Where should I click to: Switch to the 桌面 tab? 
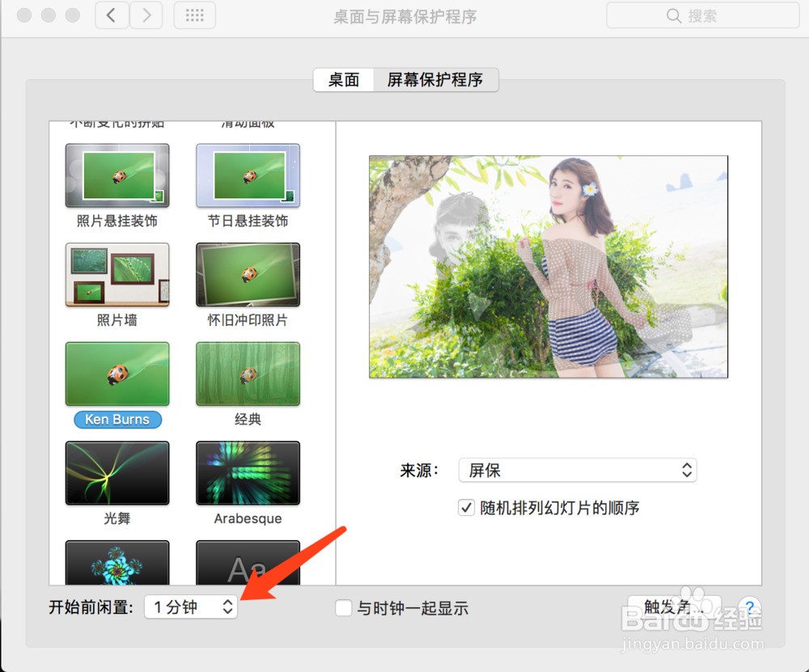point(343,80)
